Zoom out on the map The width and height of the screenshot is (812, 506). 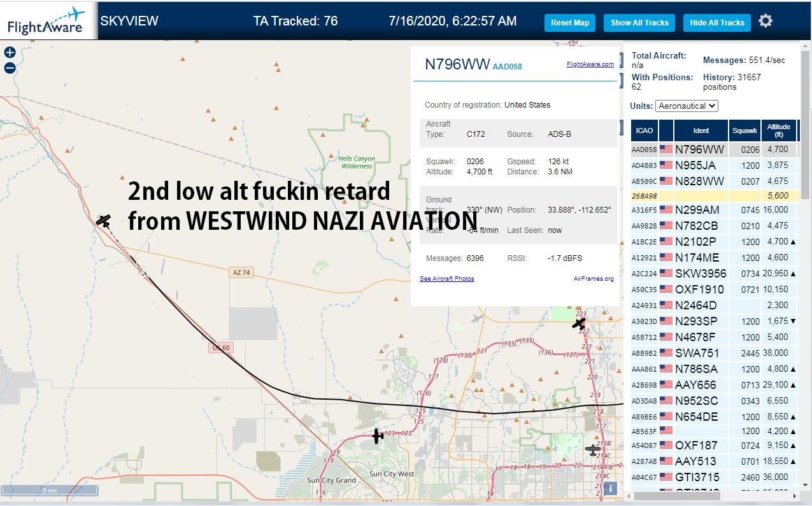click(x=10, y=68)
